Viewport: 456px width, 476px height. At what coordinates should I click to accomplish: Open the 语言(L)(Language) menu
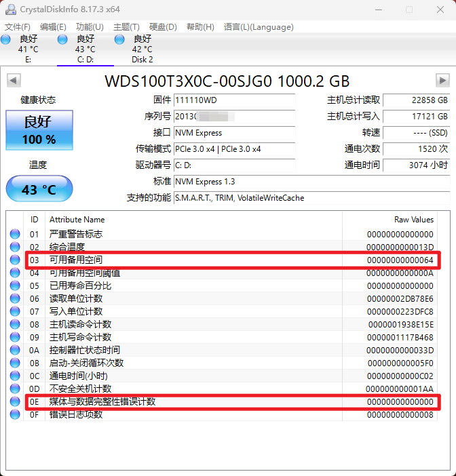[x=259, y=27]
